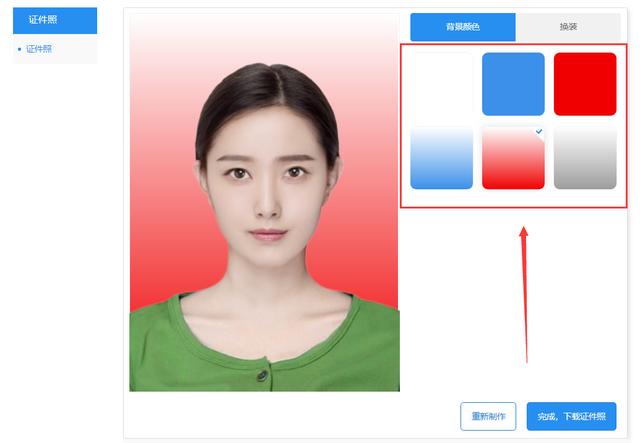Apply the gray gradient background

(585, 158)
